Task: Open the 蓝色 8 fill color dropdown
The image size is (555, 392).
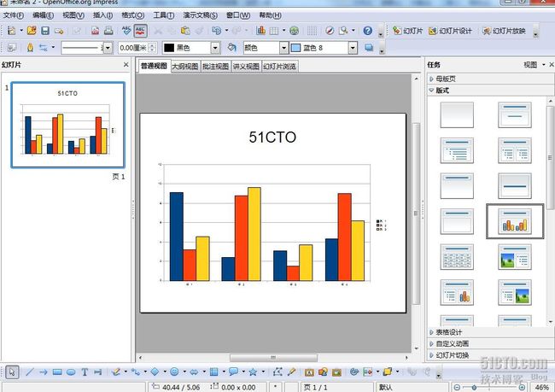Action: click(353, 48)
